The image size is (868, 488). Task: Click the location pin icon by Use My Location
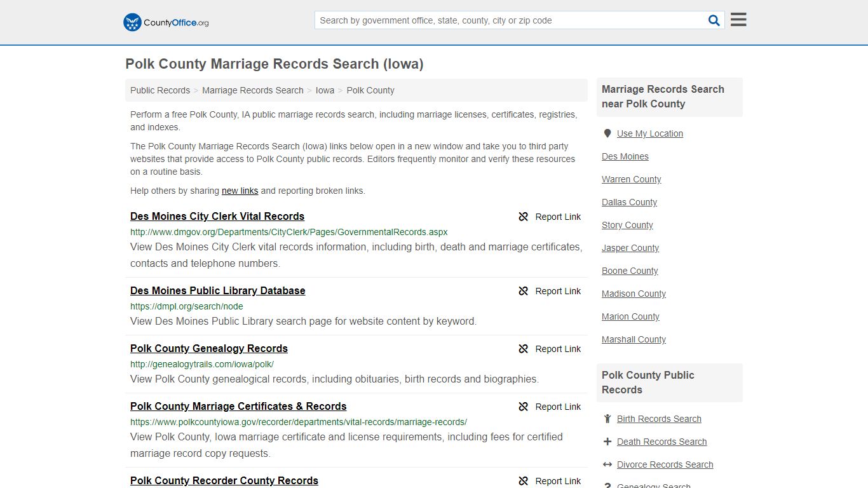tap(607, 133)
